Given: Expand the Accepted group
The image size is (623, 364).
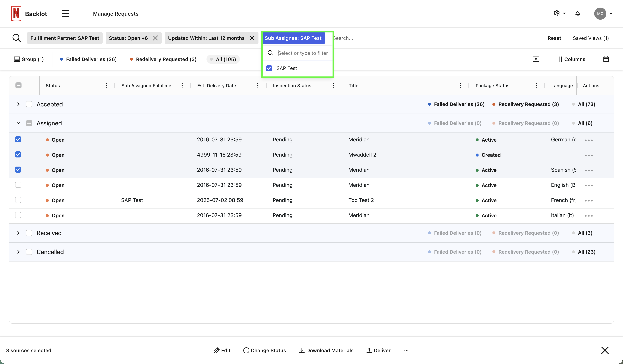Looking at the screenshot, I should click(x=18, y=104).
